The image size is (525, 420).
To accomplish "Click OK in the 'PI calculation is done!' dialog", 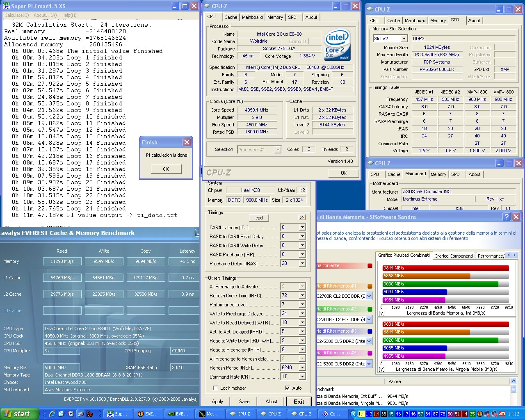I will click(x=166, y=169).
